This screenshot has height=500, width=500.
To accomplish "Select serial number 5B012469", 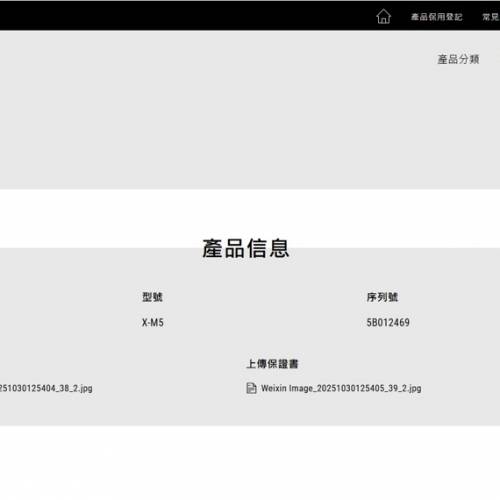I will click(x=388, y=322).
